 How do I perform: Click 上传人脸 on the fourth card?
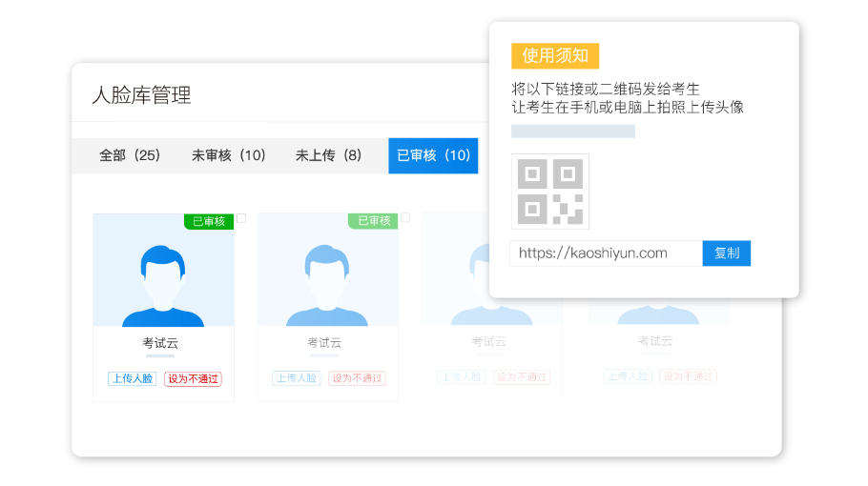627,376
